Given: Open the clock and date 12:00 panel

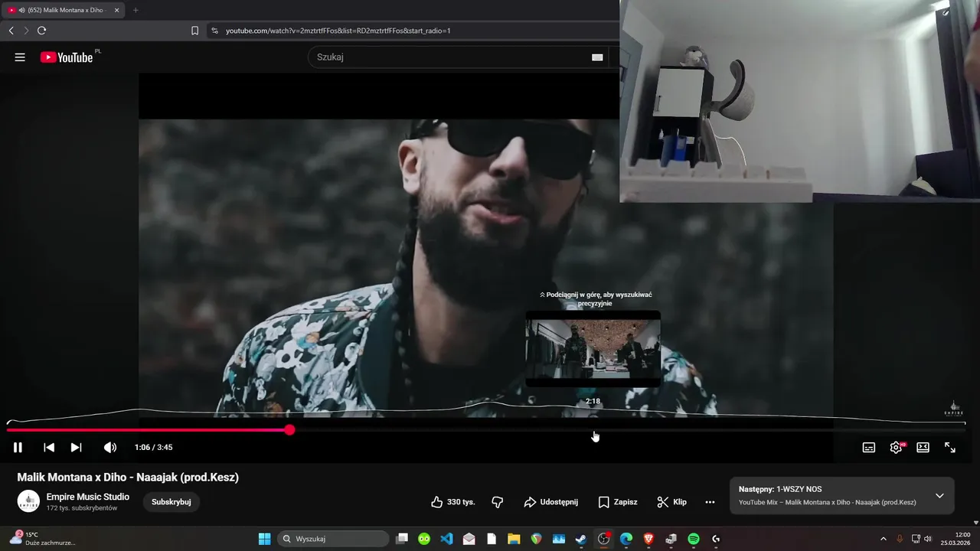Looking at the screenshot, I should pos(957,539).
